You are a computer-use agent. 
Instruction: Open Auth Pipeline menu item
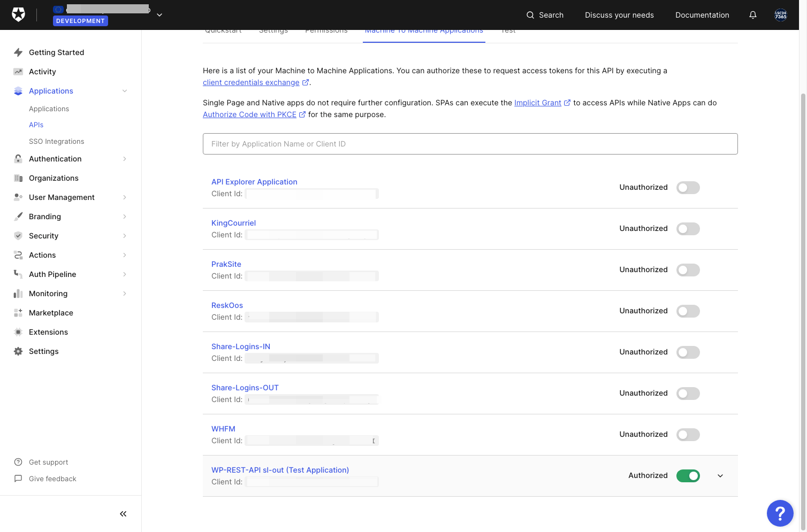tap(52, 274)
